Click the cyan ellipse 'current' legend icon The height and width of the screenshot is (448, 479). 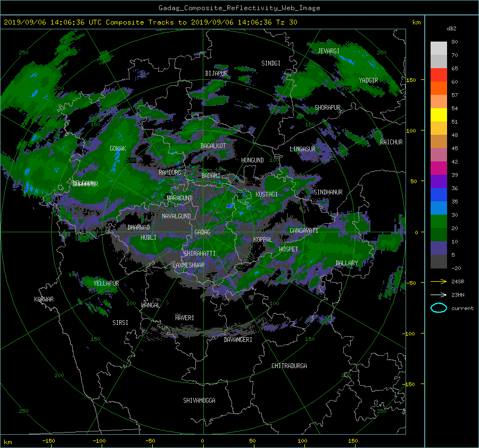[x=439, y=308]
